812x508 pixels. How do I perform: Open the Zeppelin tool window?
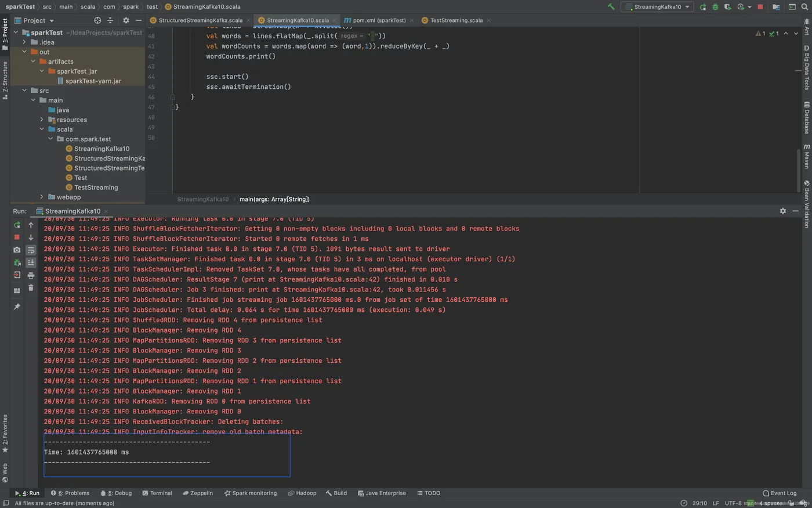[x=197, y=493]
